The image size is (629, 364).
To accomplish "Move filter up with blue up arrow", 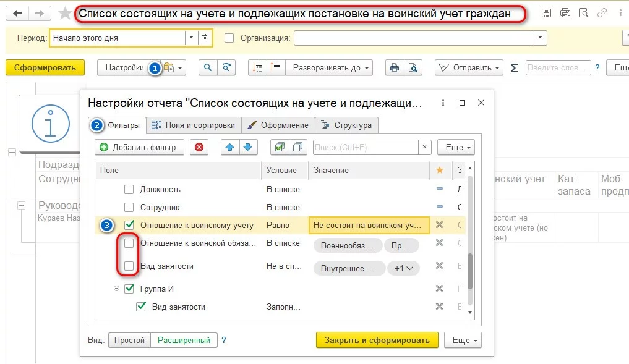I will point(230,147).
